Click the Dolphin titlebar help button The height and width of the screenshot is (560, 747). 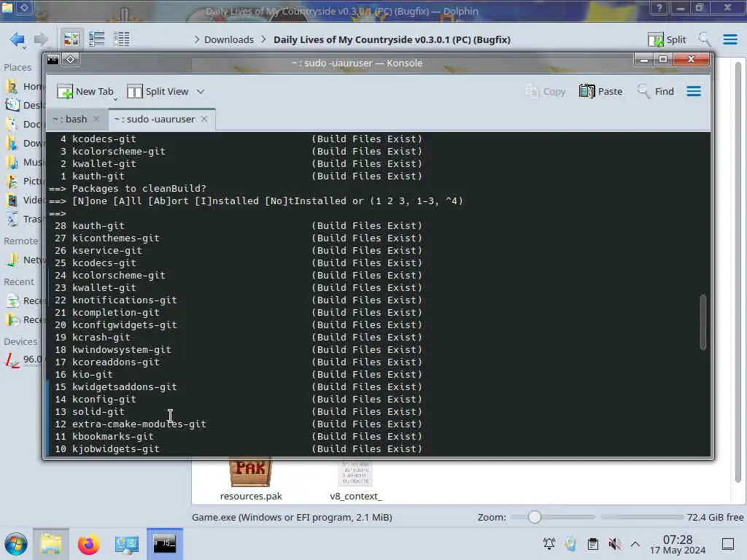point(659,8)
